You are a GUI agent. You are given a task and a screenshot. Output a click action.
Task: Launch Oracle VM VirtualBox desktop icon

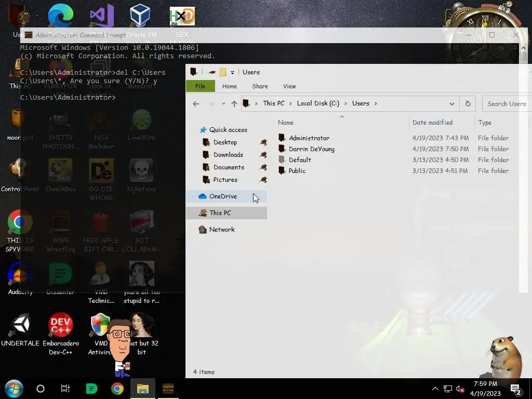140,15
